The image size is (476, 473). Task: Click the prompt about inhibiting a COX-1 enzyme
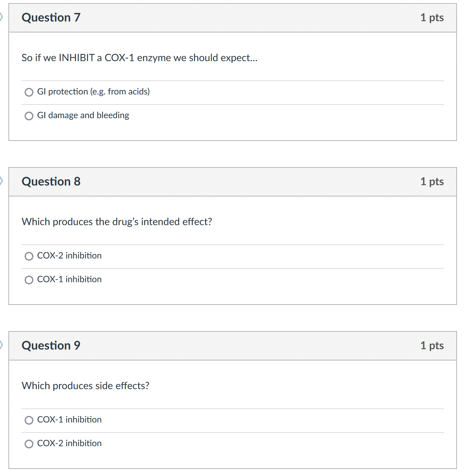[x=140, y=58]
